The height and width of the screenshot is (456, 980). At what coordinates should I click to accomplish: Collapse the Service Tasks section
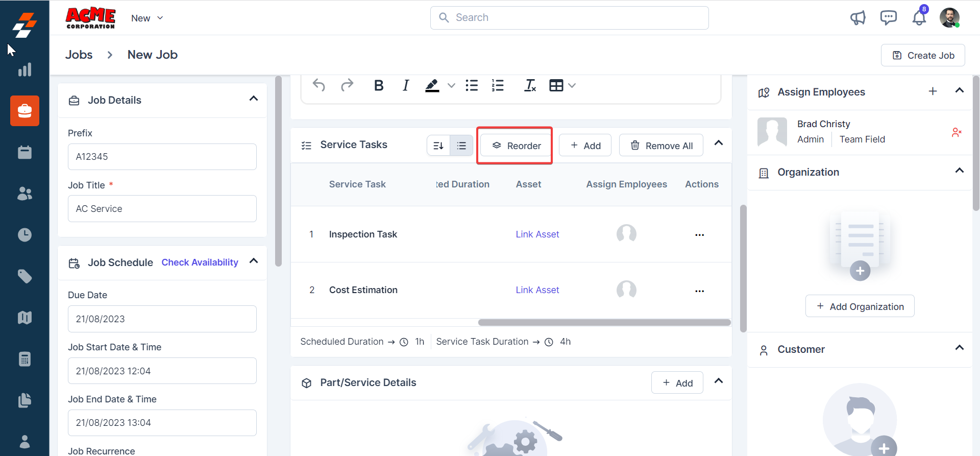tap(719, 143)
